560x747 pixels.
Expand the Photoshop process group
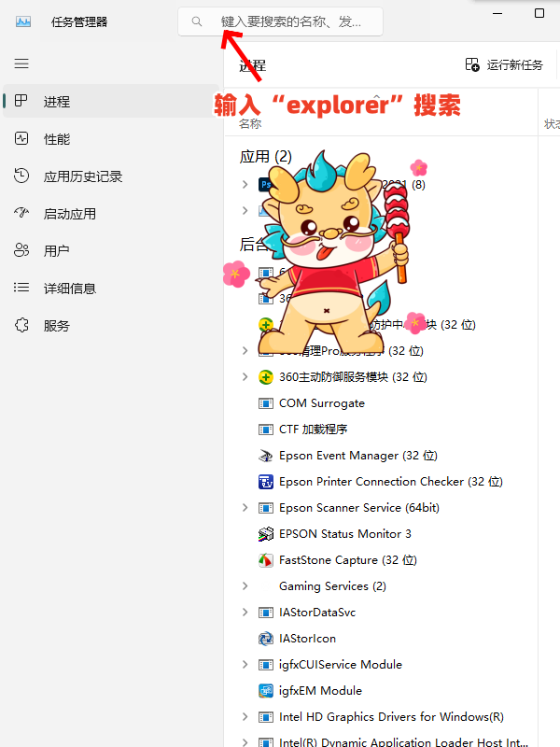click(x=245, y=184)
